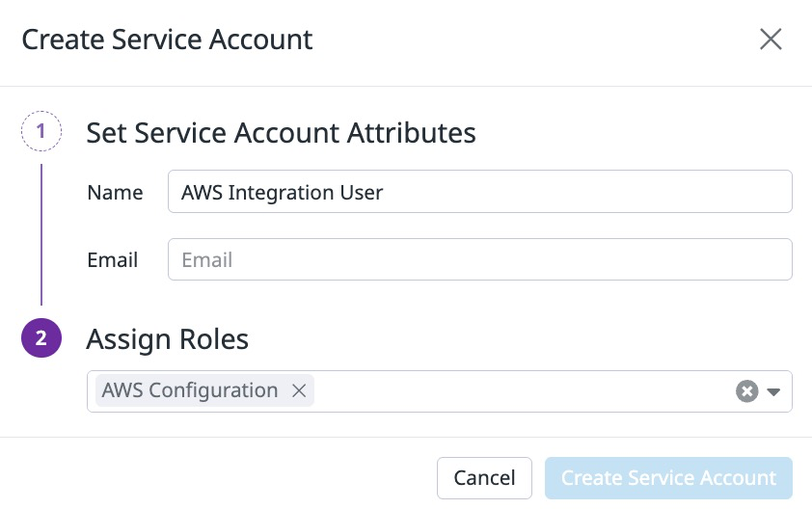Focus the Email input field

click(480, 259)
